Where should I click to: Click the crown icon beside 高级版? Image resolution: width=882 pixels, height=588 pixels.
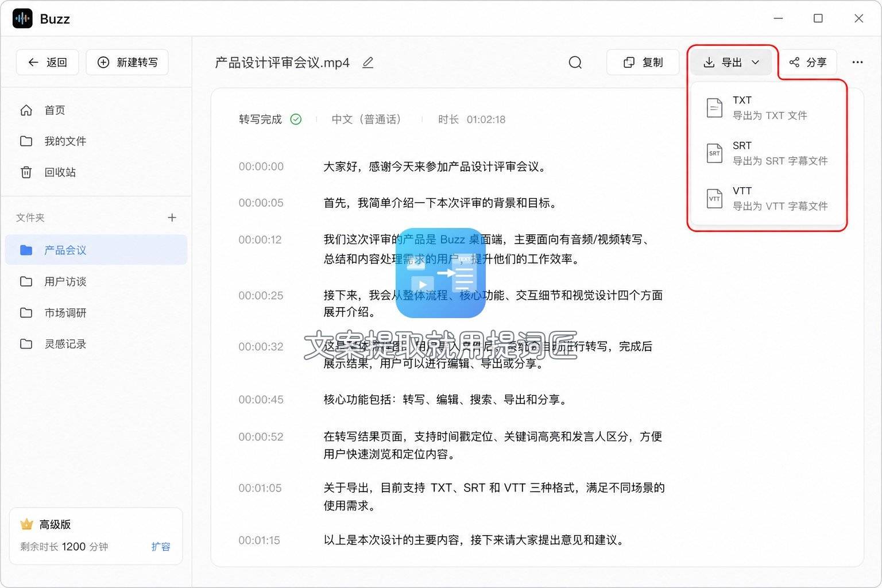26,524
